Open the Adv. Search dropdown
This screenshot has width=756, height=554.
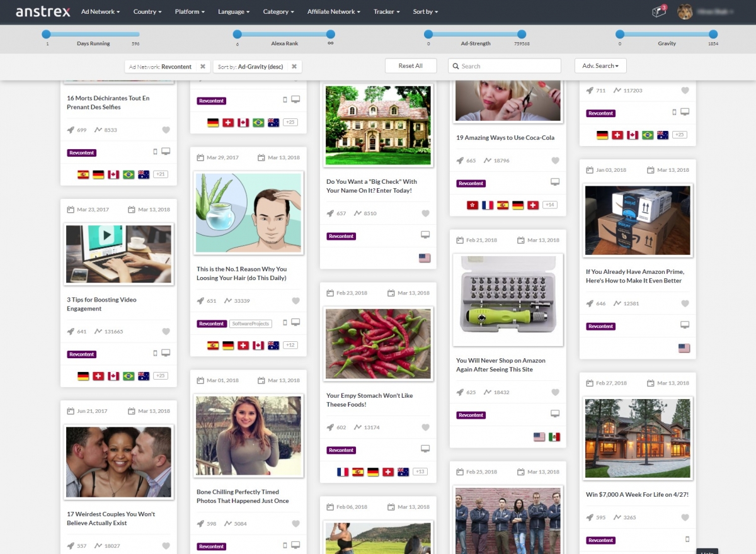(x=600, y=65)
